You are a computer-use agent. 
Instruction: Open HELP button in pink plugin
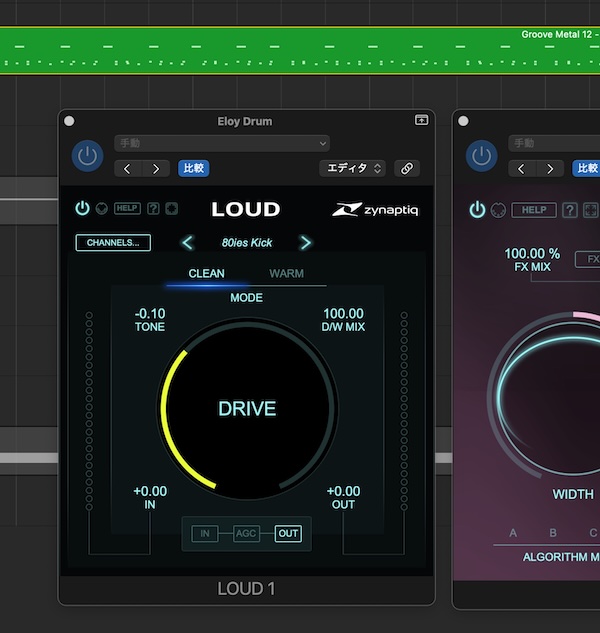click(534, 210)
